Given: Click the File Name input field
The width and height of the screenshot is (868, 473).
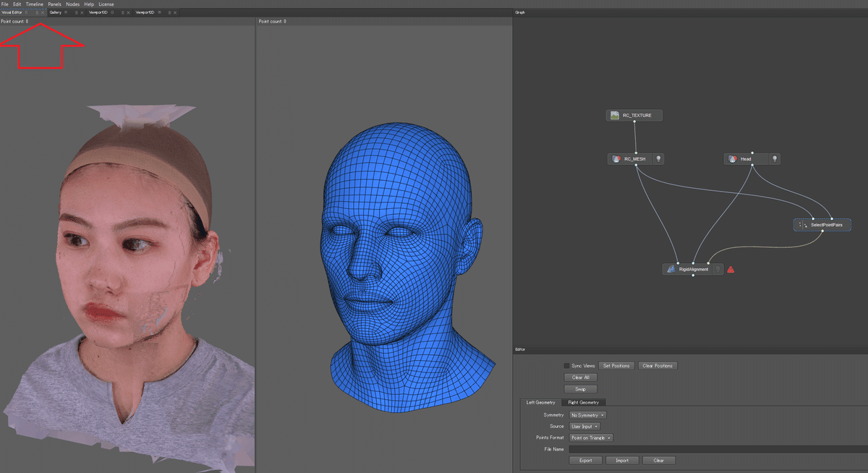Looking at the screenshot, I should [716, 449].
